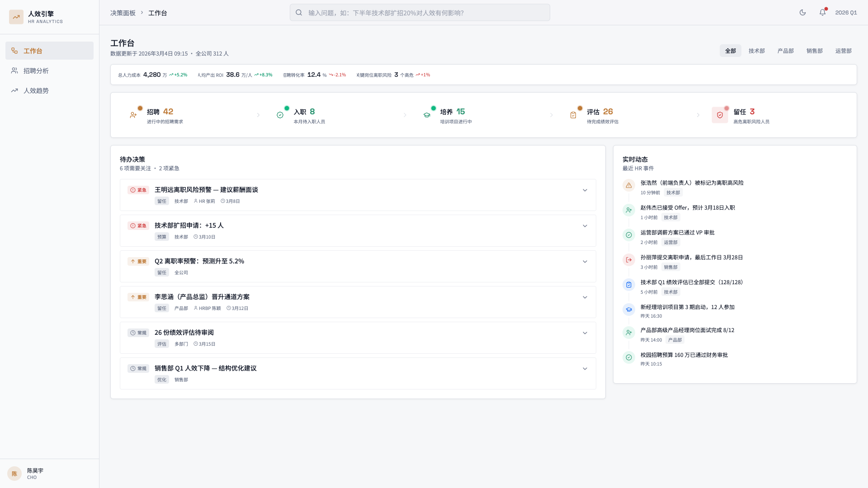Click the 人效引擎 logo icon
Image resolution: width=868 pixels, height=488 pixels.
(16, 17)
